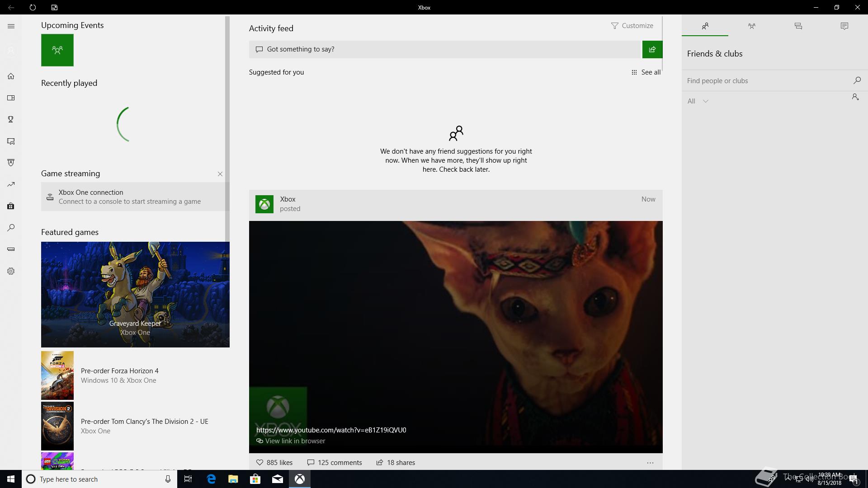Go to Home in the sidebar
Screen dimensions: 868x488
pos(11,76)
